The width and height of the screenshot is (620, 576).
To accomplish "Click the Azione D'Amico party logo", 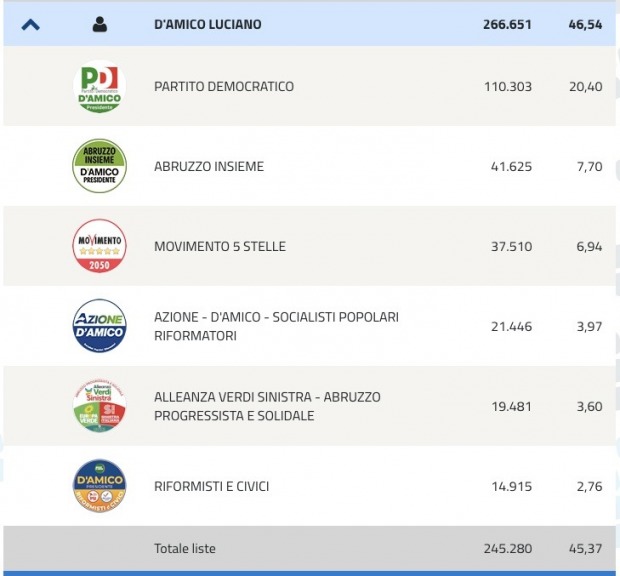I will coord(100,326).
